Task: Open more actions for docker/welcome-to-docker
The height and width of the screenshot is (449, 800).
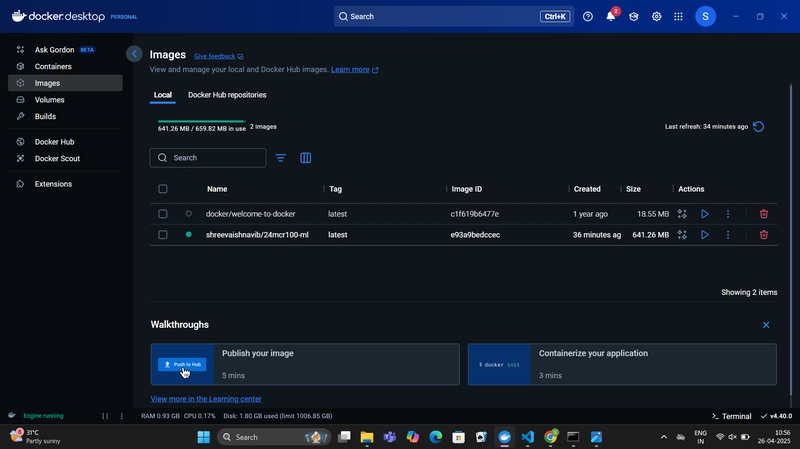Action: point(728,214)
